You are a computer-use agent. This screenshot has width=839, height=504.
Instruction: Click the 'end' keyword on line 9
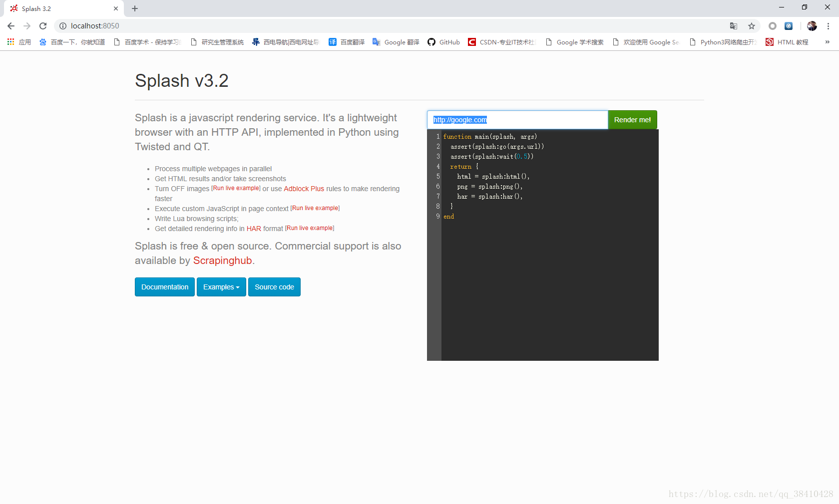(x=448, y=216)
